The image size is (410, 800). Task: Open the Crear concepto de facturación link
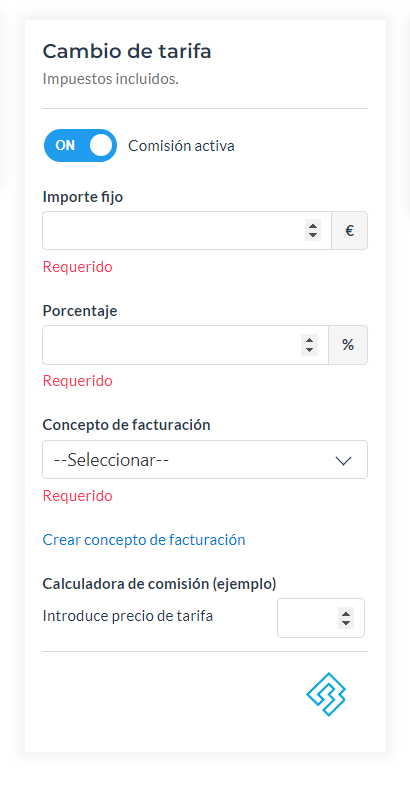144,540
